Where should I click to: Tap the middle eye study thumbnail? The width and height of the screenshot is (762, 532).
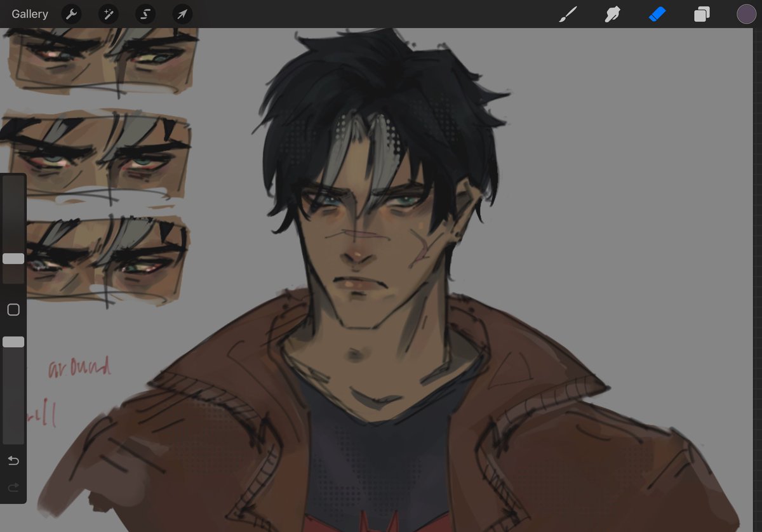[x=97, y=157]
